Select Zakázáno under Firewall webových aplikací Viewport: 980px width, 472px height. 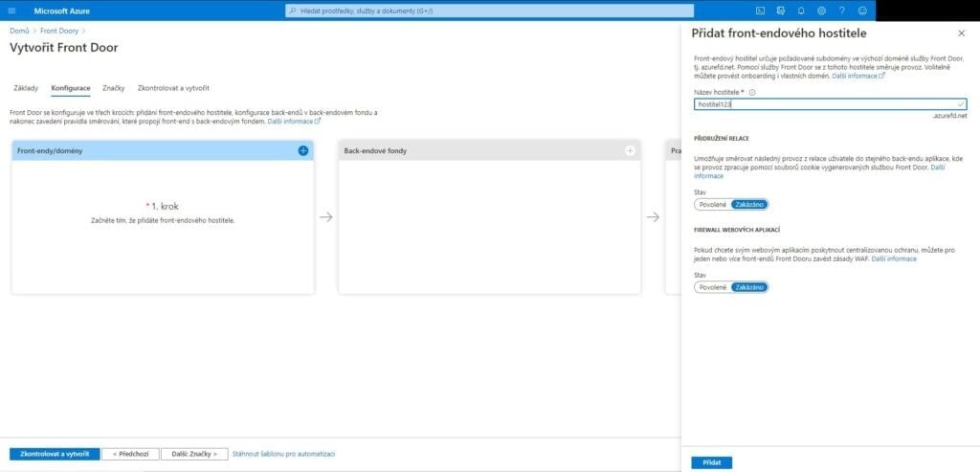pos(748,287)
